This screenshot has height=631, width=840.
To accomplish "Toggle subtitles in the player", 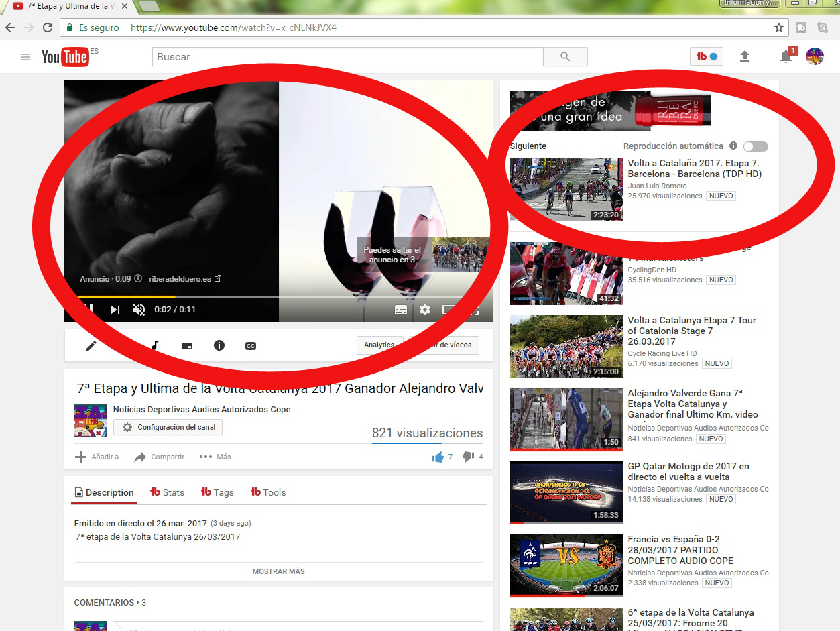I will tap(401, 309).
